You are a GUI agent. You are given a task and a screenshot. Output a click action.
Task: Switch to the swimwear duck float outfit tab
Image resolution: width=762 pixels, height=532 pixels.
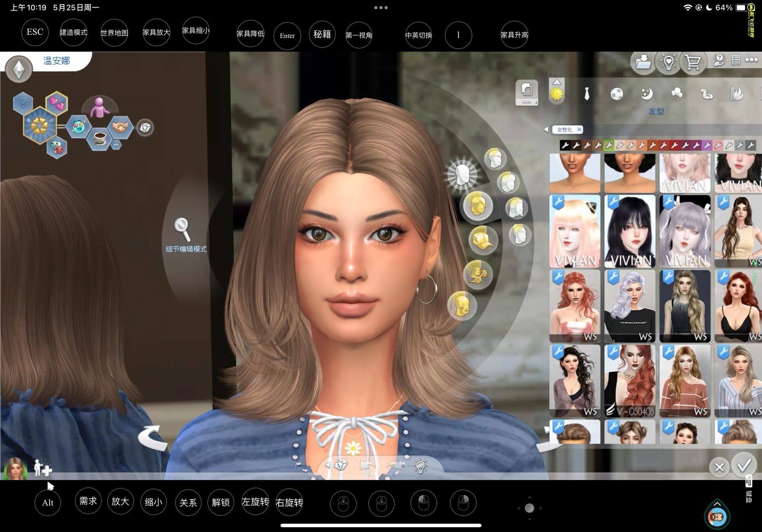coord(707,94)
